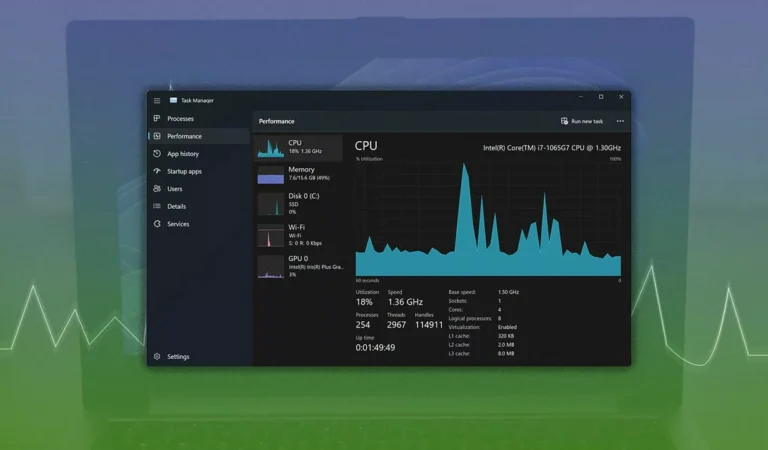This screenshot has width=768, height=450.
Task: Click the Task Manager title bar icon
Action: point(173,100)
